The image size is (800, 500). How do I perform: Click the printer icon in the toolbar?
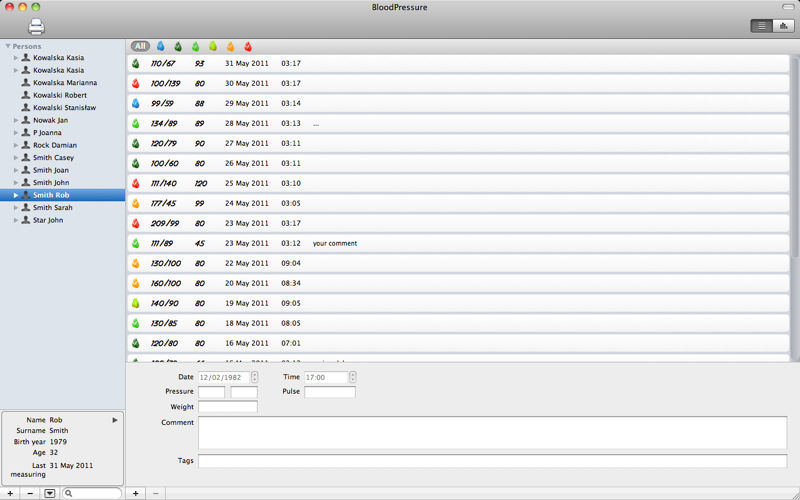pyautogui.click(x=36, y=27)
